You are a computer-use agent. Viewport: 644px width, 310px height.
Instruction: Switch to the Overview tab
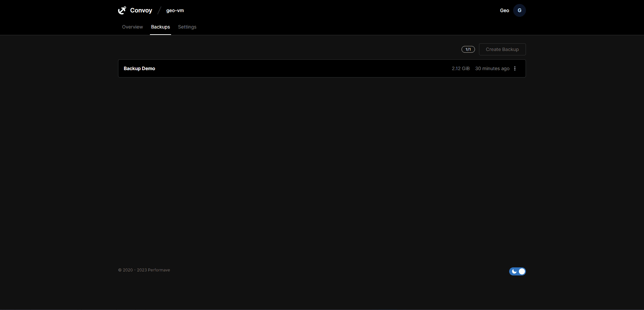click(x=132, y=27)
